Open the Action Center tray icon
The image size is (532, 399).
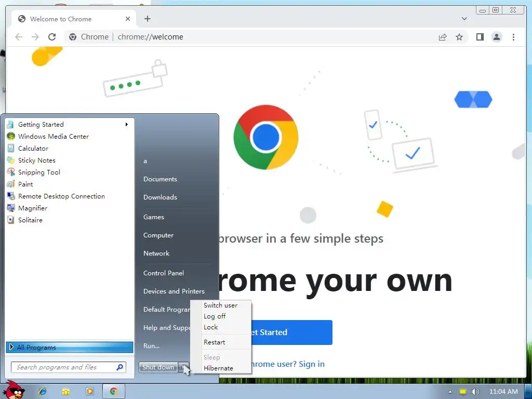click(x=463, y=392)
